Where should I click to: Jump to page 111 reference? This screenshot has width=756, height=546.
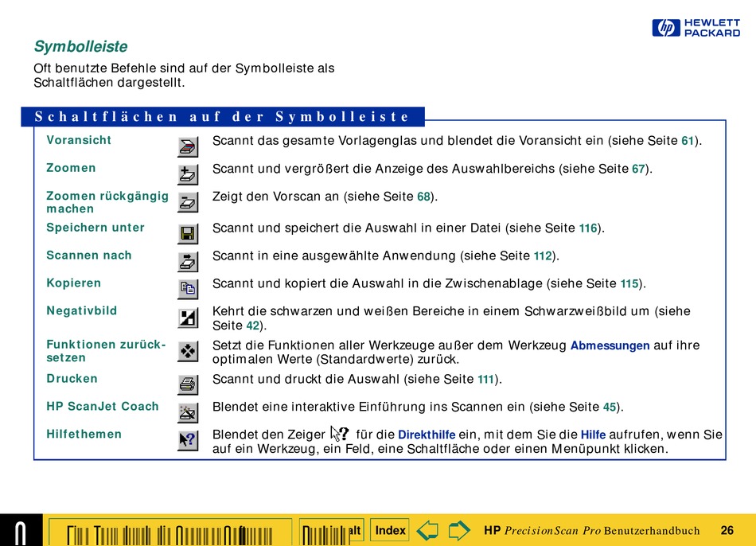click(486, 380)
